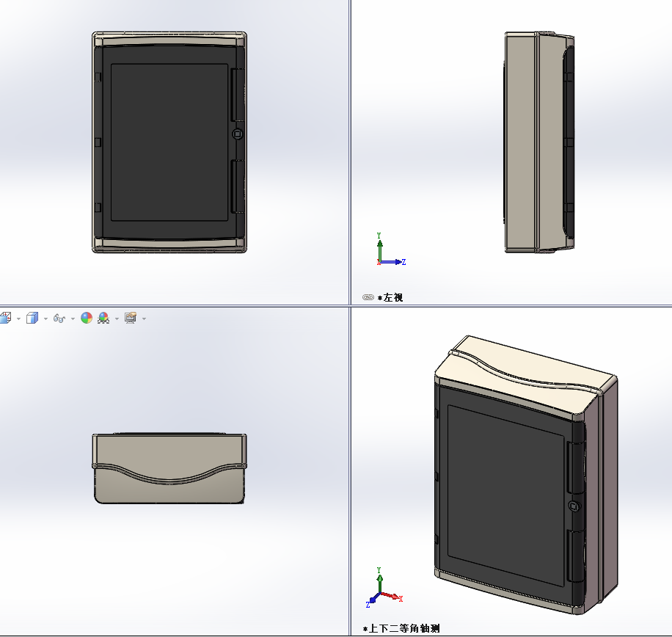Viewport: 672px width, 637px height.
Task: Click the Hide/Show Items glasses icon
Action: click(x=59, y=318)
